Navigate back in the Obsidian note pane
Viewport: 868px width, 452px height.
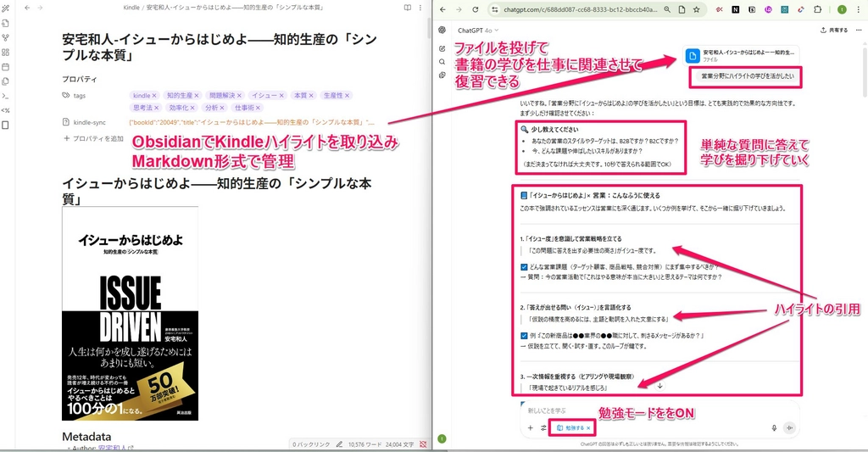click(27, 8)
